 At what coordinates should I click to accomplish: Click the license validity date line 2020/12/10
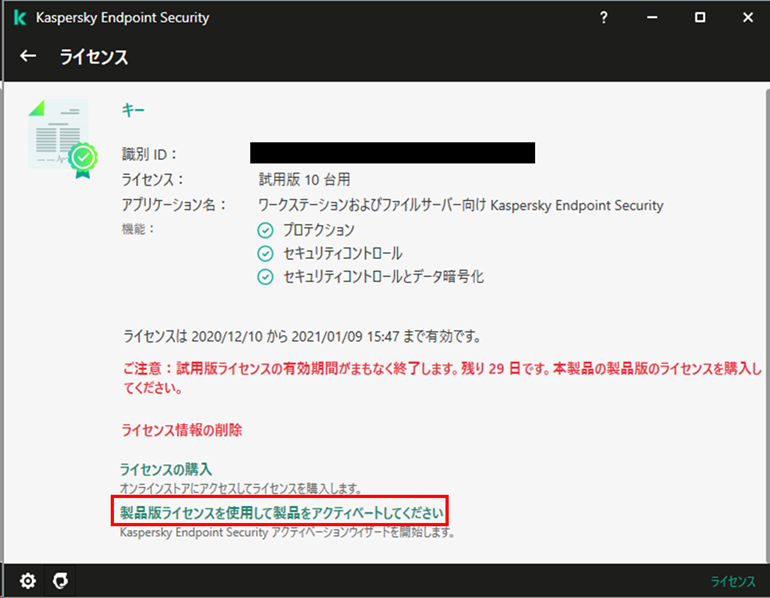coord(302,337)
